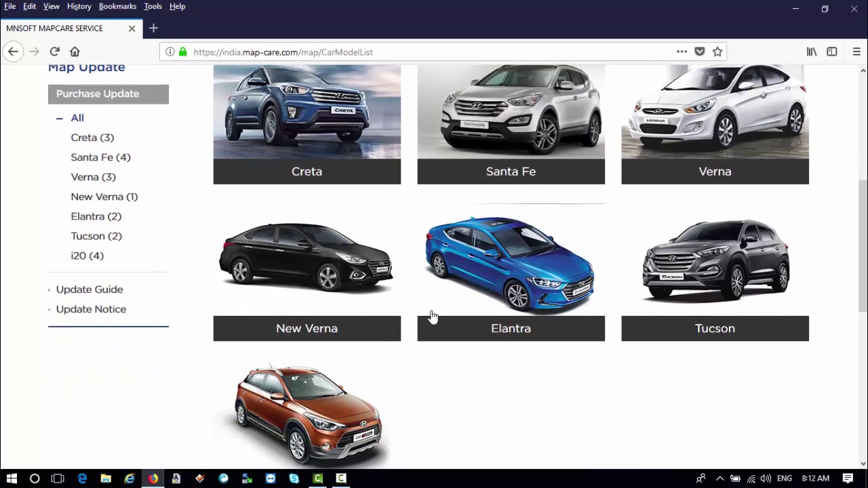
Task: Open Action Center notifications
Action: [x=848, y=479]
